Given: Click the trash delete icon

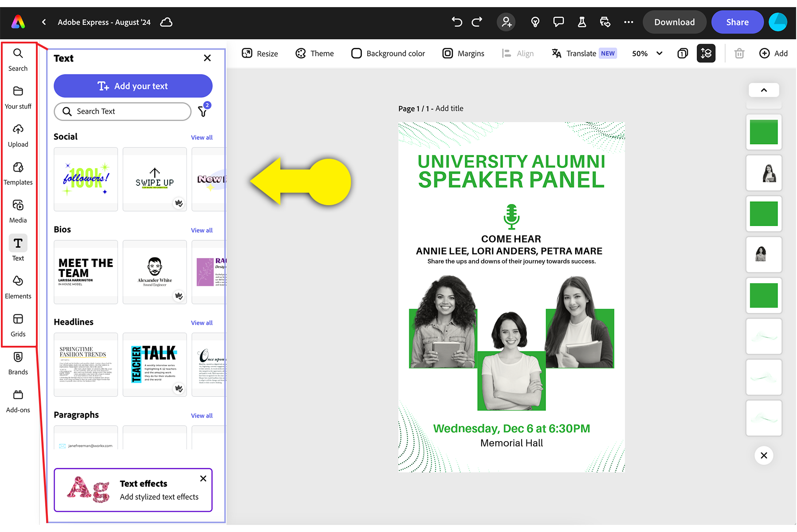Looking at the screenshot, I should click(x=739, y=54).
